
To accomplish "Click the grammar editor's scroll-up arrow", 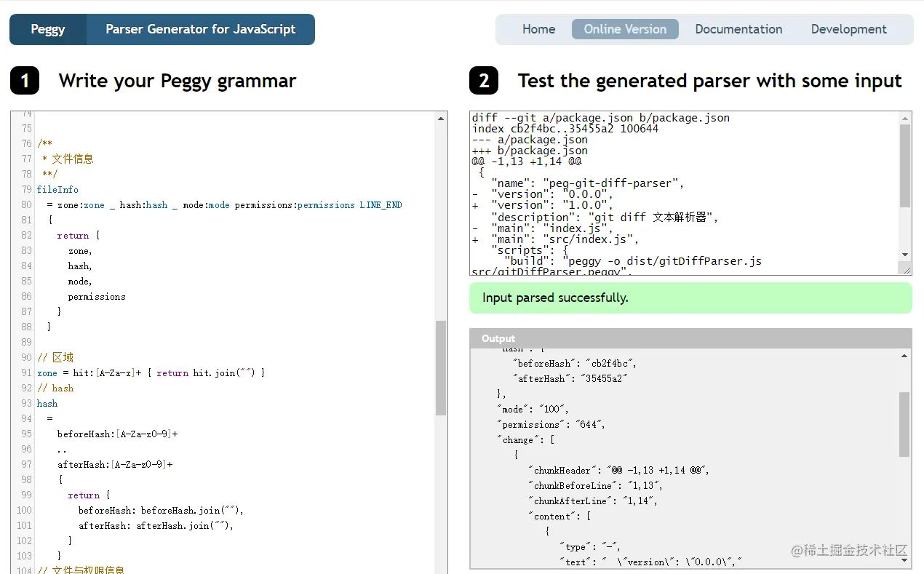I will tap(441, 118).
